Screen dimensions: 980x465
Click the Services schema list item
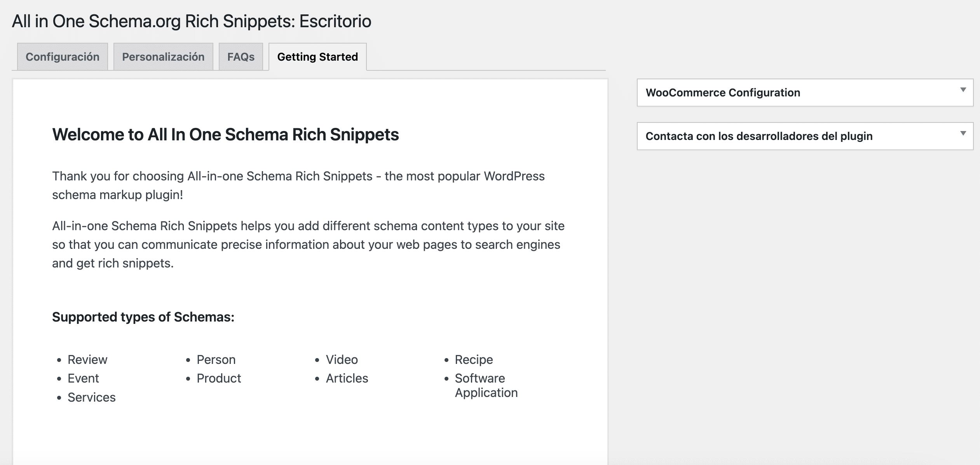click(x=92, y=397)
